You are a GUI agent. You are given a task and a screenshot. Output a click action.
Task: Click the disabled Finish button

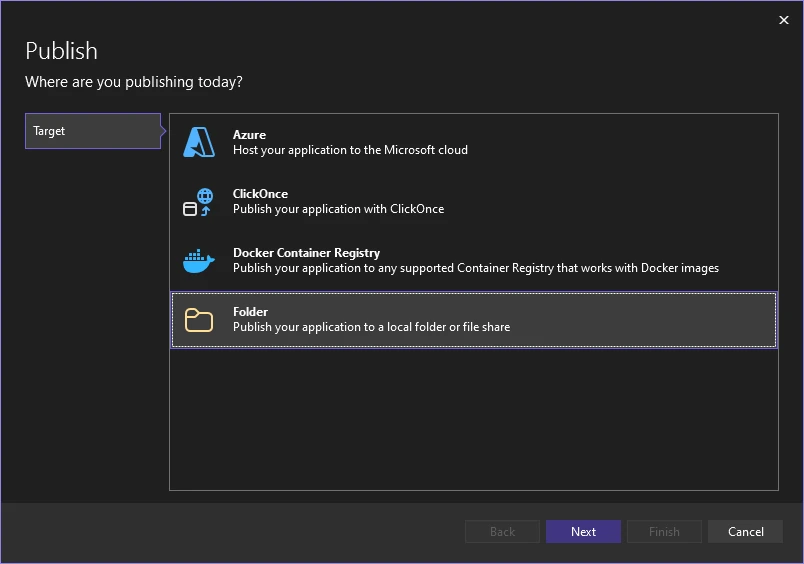point(664,532)
